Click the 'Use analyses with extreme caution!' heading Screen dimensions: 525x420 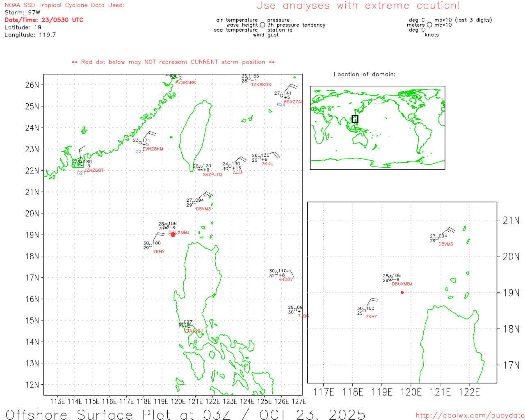[x=358, y=6]
